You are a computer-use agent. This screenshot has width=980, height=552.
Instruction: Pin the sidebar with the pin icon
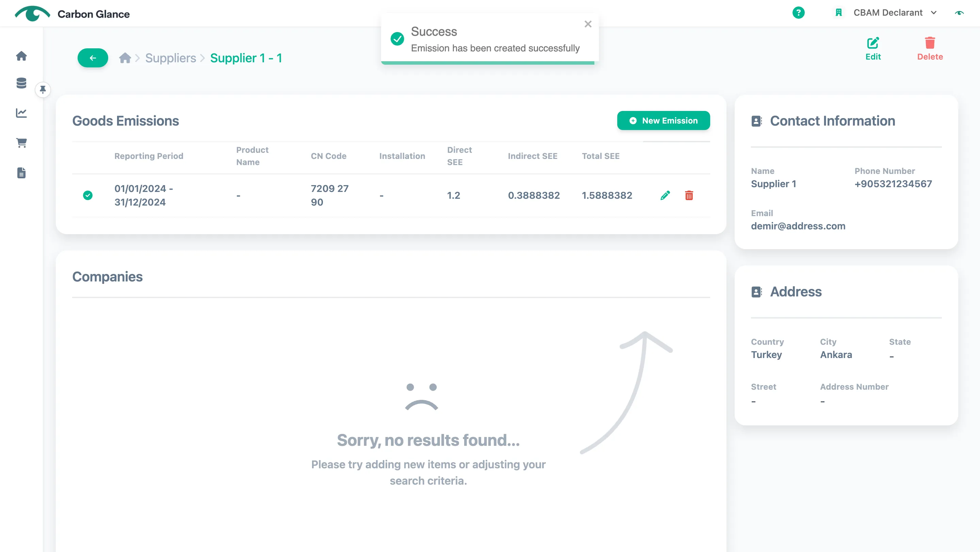pyautogui.click(x=43, y=90)
